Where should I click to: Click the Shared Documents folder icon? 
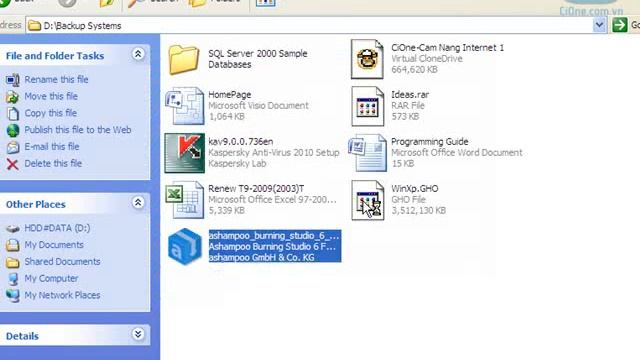[x=13, y=262]
